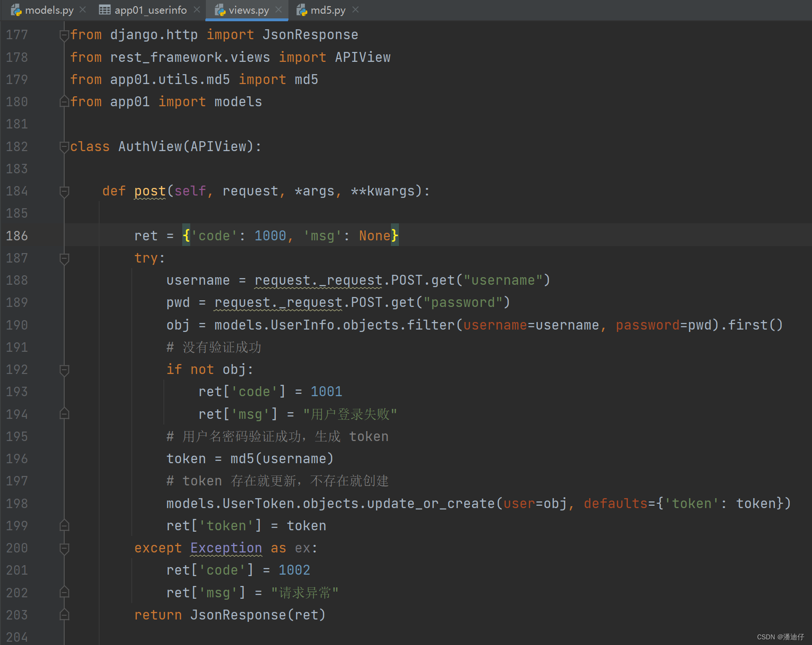The image size is (812, 645).
Task: Click the table grid icon on the app01_userinfo tab
Action: coord(104,9)
